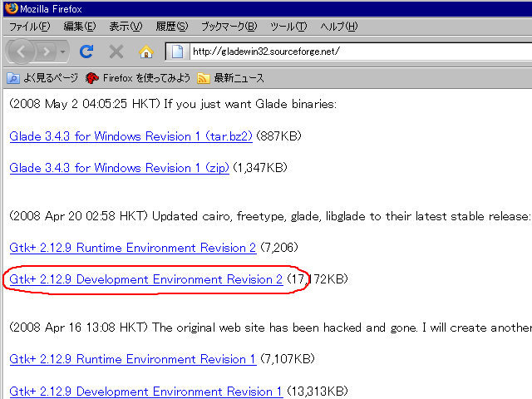Download Glade 3.4.3 Revision 1 tar.bz2

[x=131, y=136]
